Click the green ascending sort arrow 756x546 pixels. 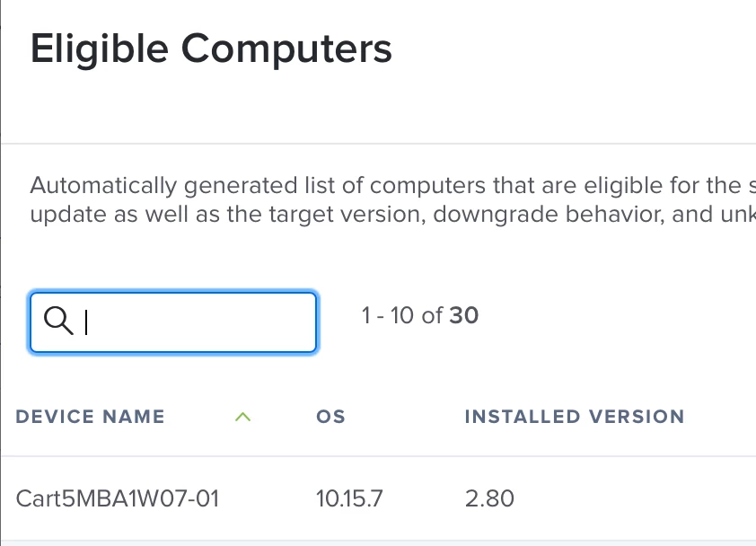[x=243, y=417]
